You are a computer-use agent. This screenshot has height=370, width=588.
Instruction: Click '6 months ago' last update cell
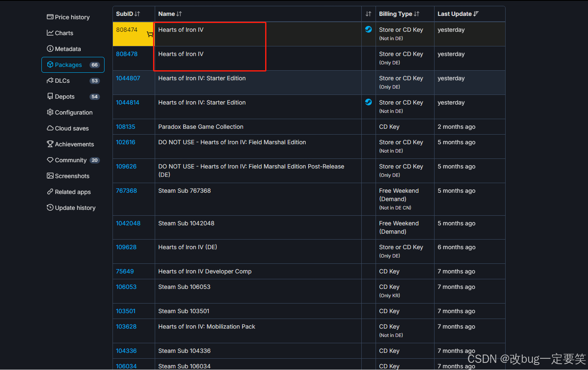pyautogui.click(x=470, y=251)
